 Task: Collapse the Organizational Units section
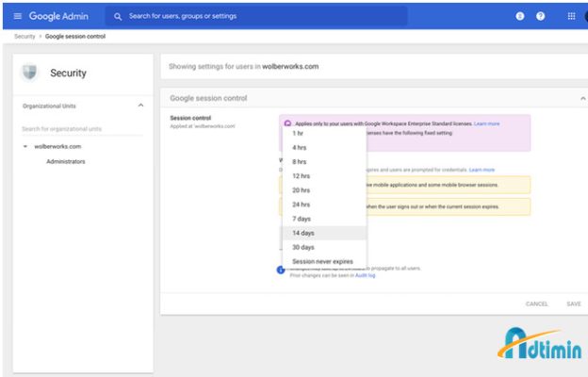[x=140, y=106]
